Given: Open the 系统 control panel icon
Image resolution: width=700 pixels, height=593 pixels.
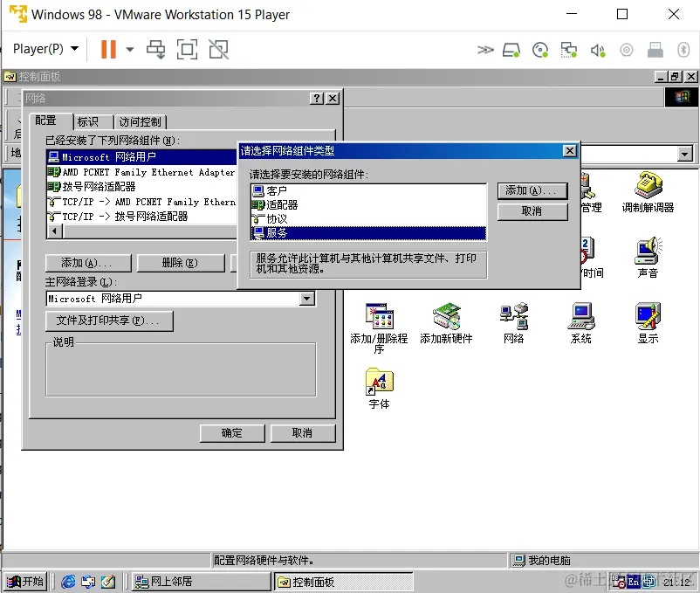Looking at the screenshot, I should pos(580,323).
